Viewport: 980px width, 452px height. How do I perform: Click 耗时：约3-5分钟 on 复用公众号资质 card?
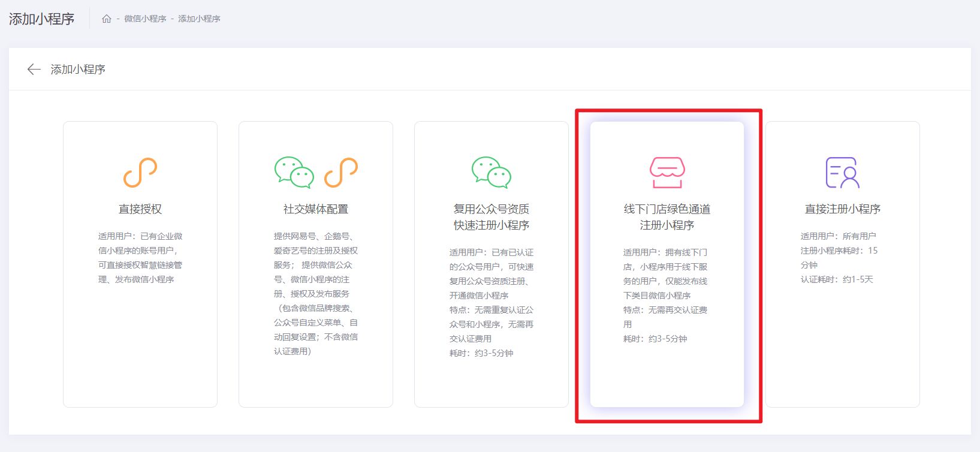coord(481,353)
